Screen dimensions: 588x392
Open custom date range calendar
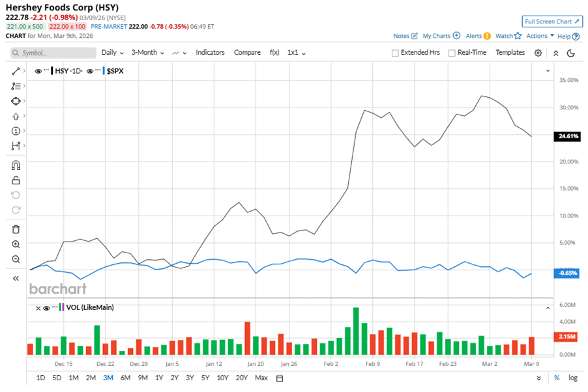pyautogui.click(x=280, y=378)
